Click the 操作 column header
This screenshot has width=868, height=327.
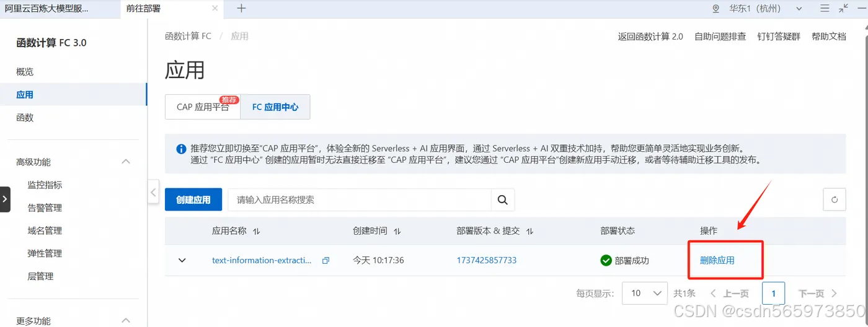click(x=709, y=231)
